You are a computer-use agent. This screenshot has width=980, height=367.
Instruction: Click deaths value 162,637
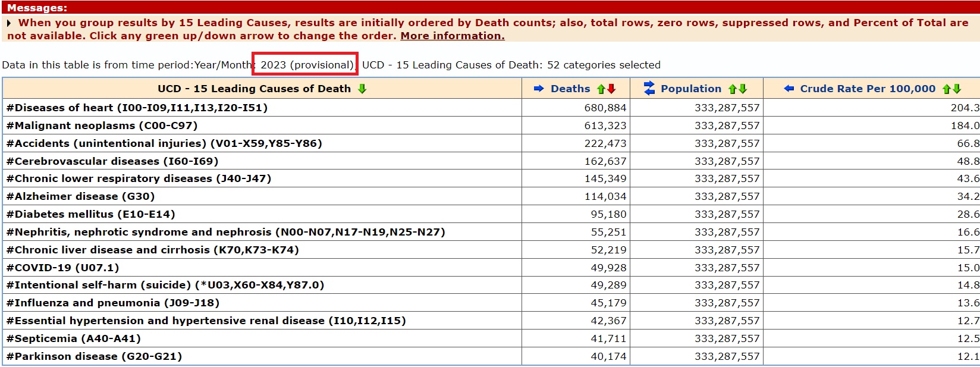point(605,161)
